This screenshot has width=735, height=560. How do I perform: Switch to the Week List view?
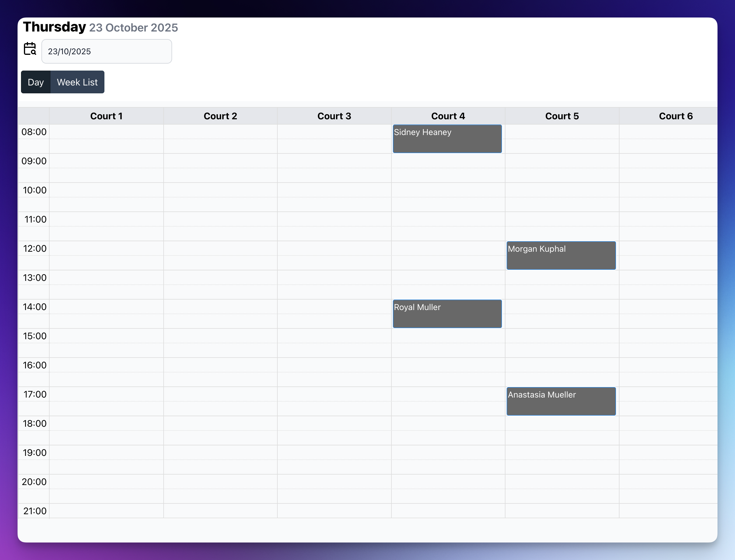77,82
